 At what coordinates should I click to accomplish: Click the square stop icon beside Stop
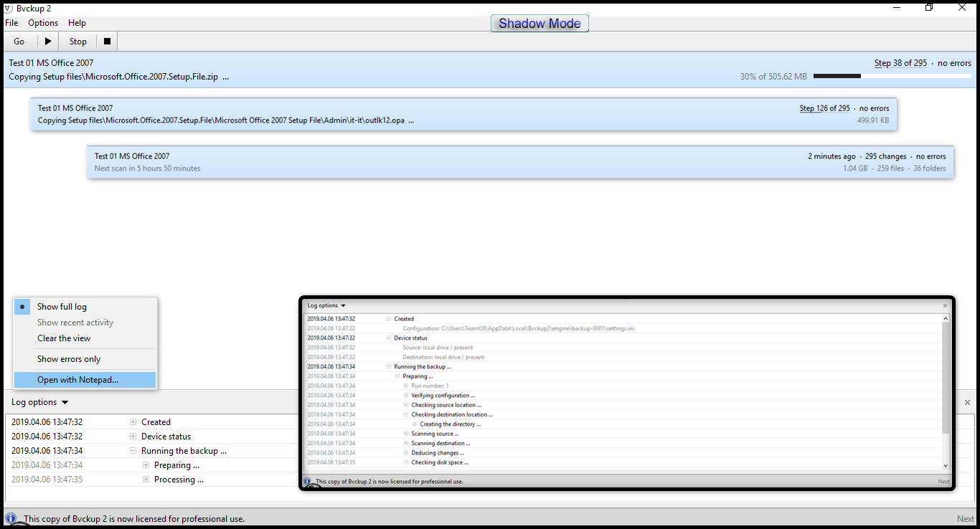click(107, 42)
